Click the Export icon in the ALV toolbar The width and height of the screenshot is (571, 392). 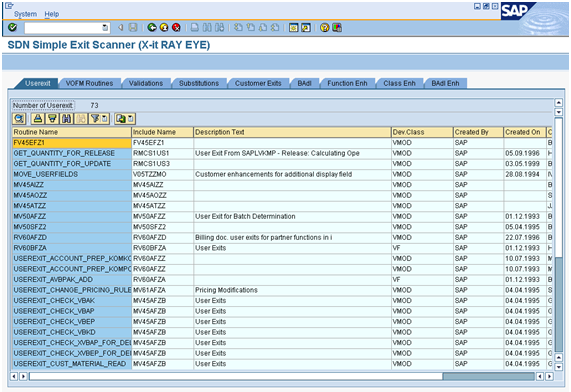pos(121,118)
